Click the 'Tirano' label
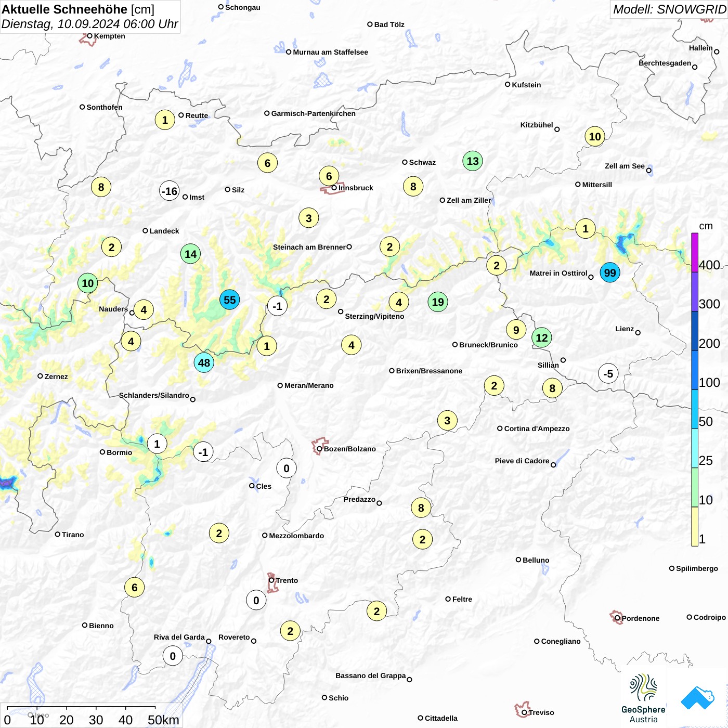This screenshot has width=728, height=728. click(x=73, y=535)
